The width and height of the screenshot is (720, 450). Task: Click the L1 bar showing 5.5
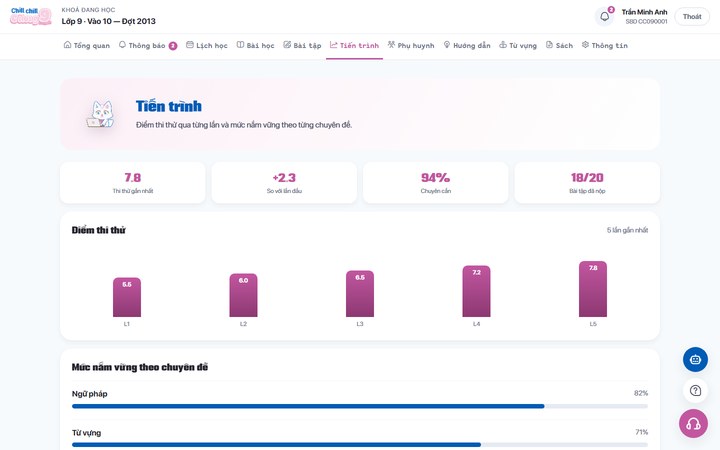coord(127,297)
